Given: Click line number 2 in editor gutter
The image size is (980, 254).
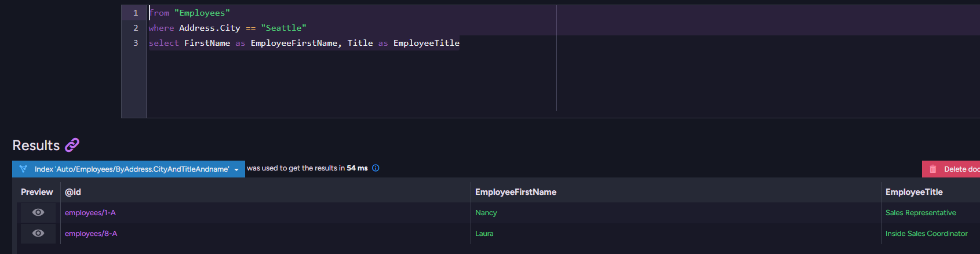Looking at the screenshot, I should (x=136, y=28).
